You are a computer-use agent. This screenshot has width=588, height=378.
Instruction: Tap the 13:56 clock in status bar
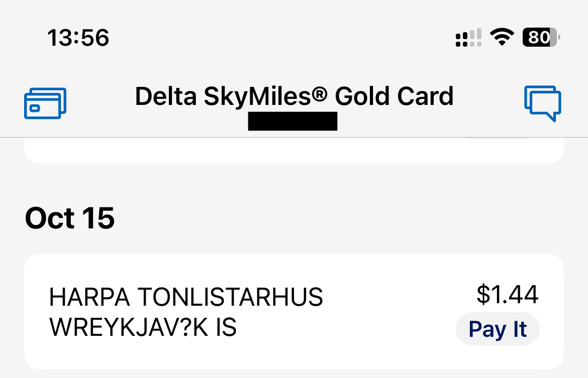[78, 38]
